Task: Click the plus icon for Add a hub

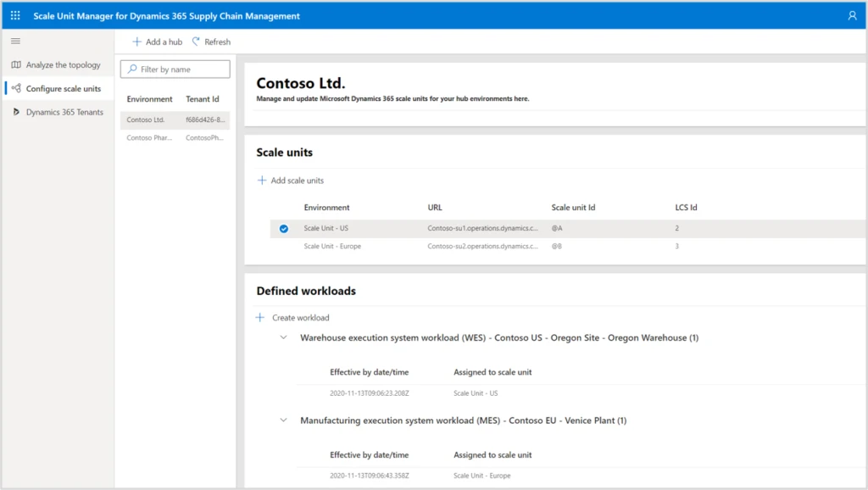Action: coord(137,42)
